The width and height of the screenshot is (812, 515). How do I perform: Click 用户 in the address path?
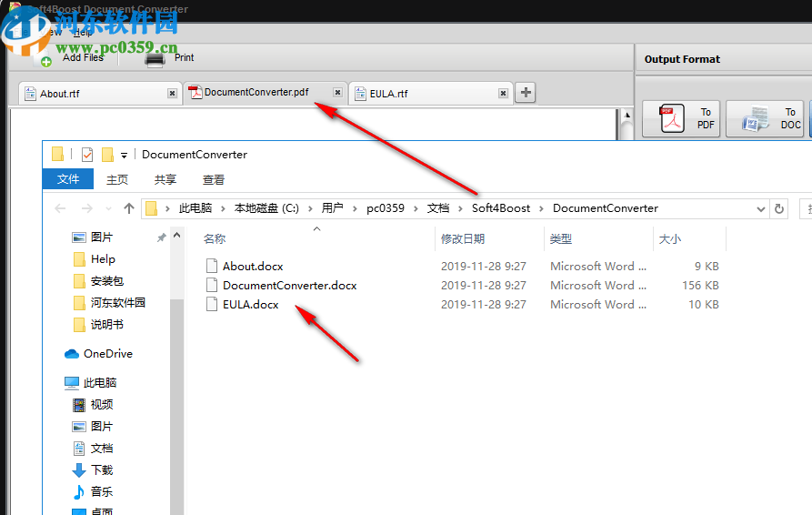(332, 208)
